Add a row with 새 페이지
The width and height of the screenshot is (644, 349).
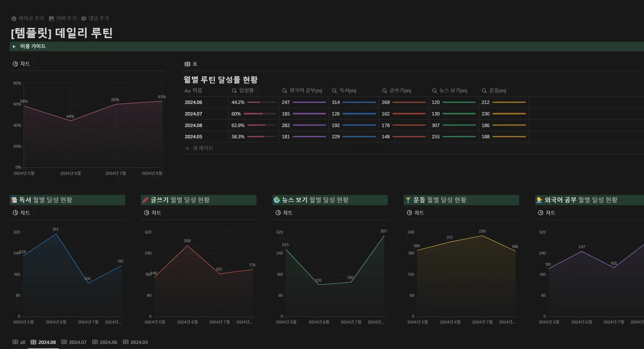[199, 148]
